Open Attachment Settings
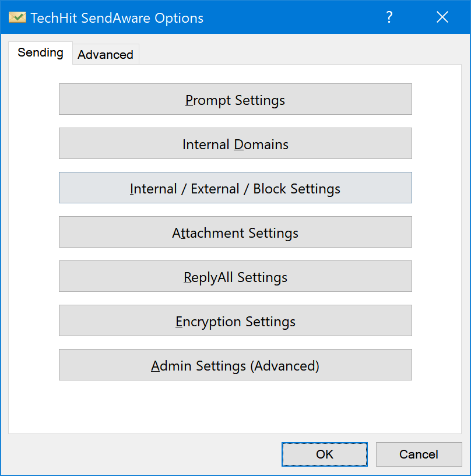Image resolution: width=471 pixels, height=476 pixels. tap(235, 232)
